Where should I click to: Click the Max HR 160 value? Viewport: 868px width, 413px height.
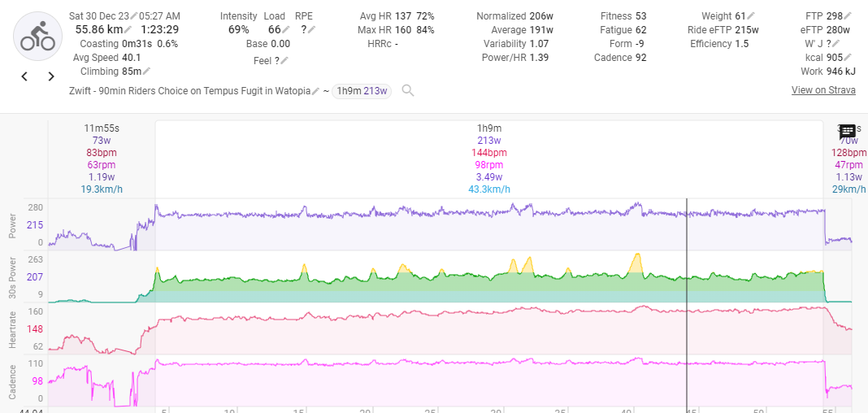403,30
